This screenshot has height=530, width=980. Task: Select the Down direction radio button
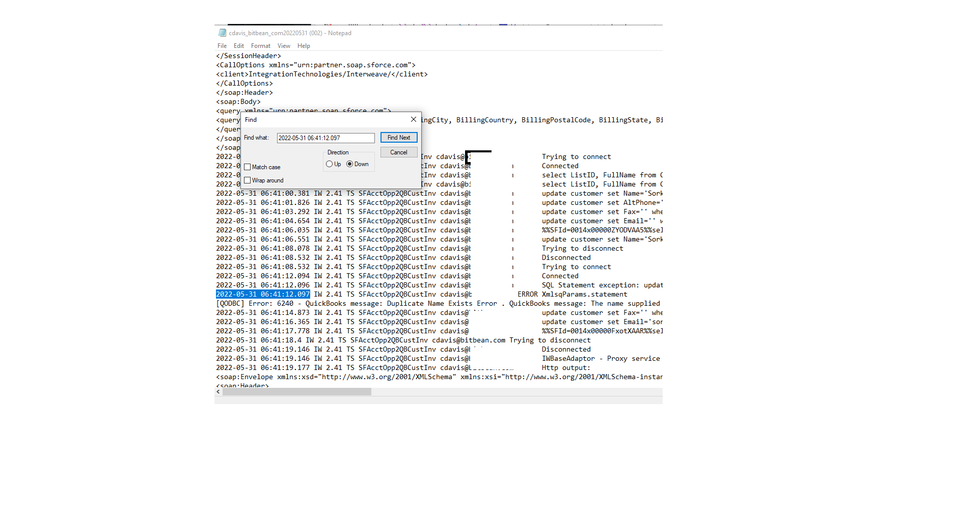[350, 164]
